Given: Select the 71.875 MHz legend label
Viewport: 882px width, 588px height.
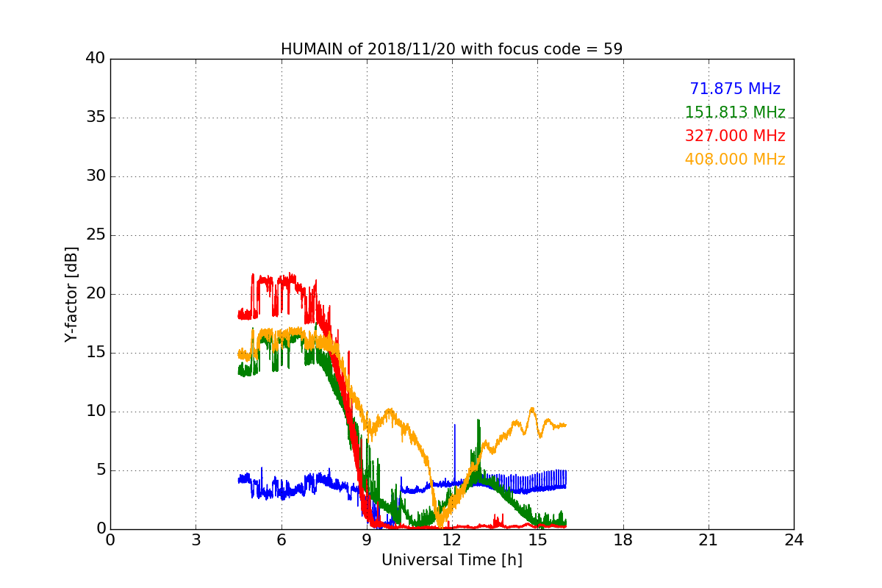Looking at the screenshot, I should (735, 89).
